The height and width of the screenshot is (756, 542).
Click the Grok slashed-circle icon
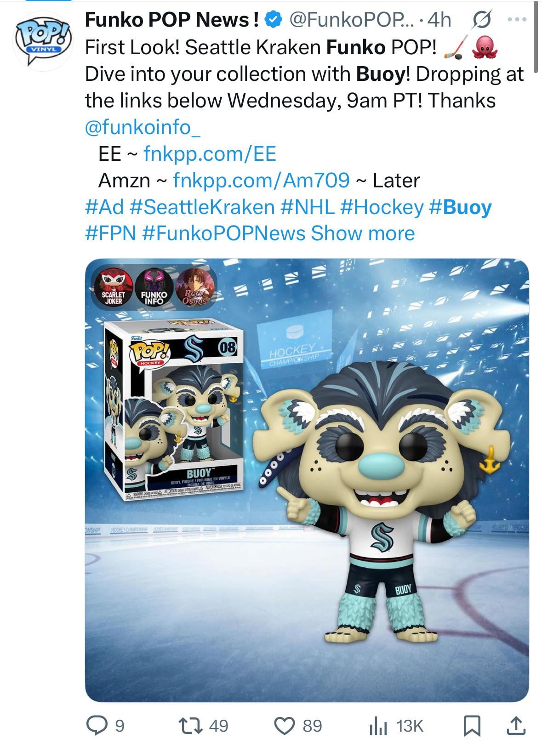coord(481,20)
